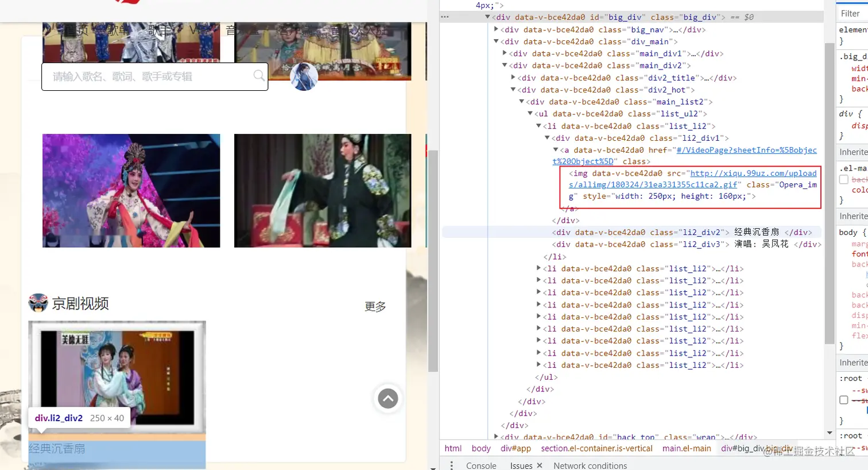Expand the main_div1 node
Image resolution: width=868 pixels, height=470 pixels.
click(x=505, y=53)
